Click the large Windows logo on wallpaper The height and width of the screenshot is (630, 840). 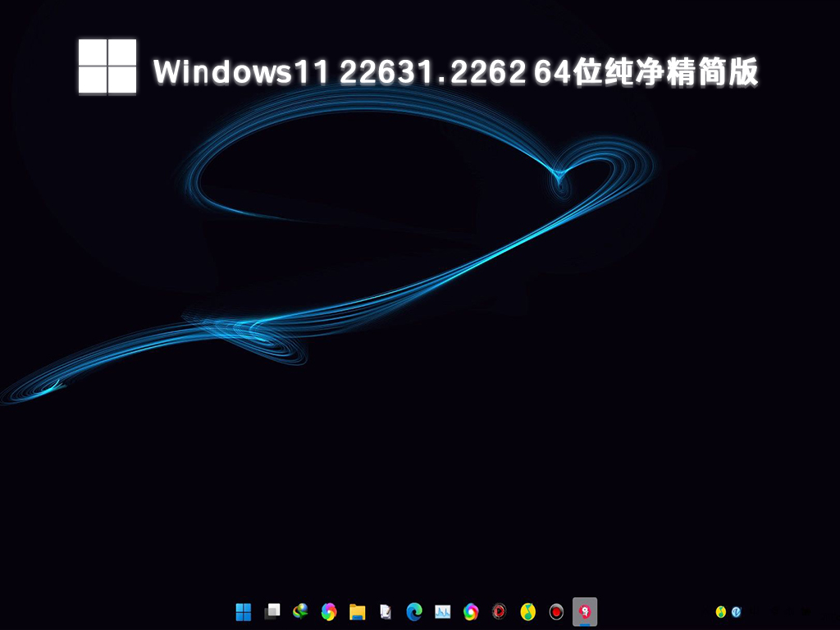(x=107, y=66)
